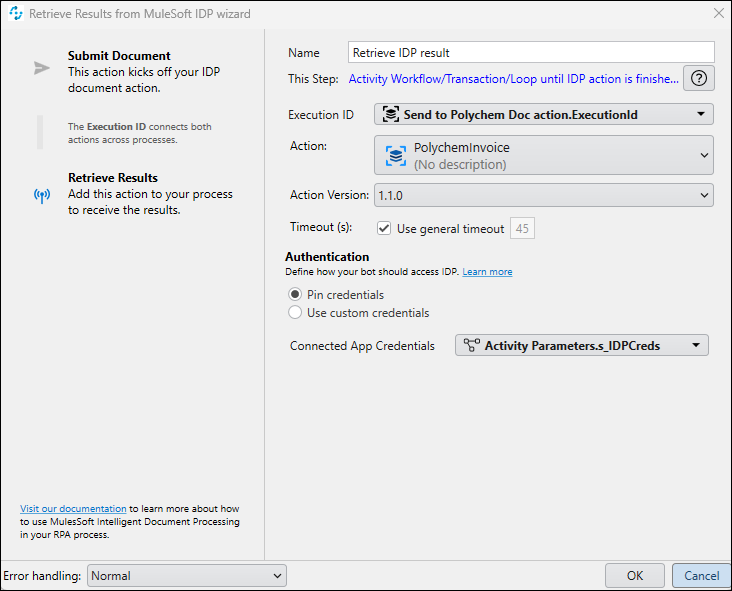The height and width of the screenshot is (591, 732).
Task: Click the timeout value field showing 45
Action: pos(522,228)
